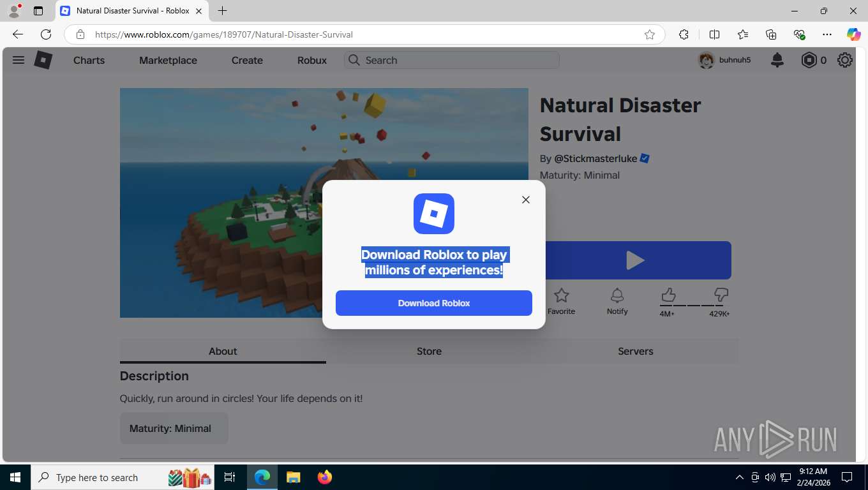Viewport: 868px width, 490px height.
Task: Open Browser essentials heart icon
Action: [x=799, y=34]
